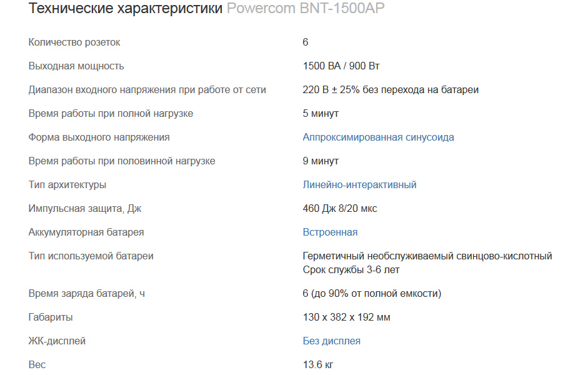Follow the Встроенная battery link

(330, 232)
